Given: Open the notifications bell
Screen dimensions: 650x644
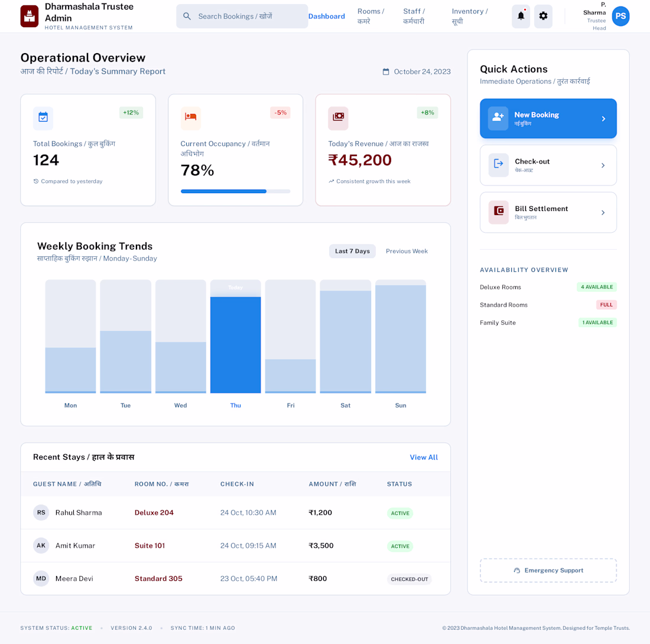Looking at the screenshot, I should tap(521, 16).
